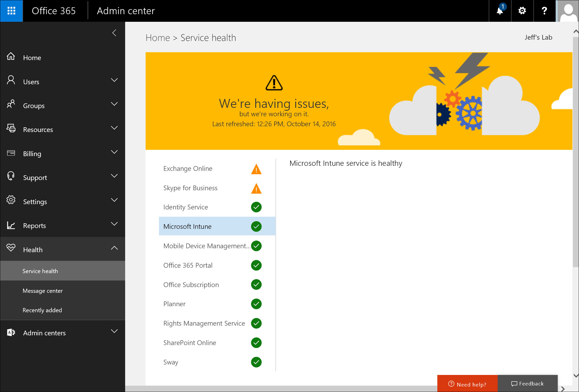Select Service health in sidebar
The height and width of the screenshot is (392, 579).
(63, 271)
